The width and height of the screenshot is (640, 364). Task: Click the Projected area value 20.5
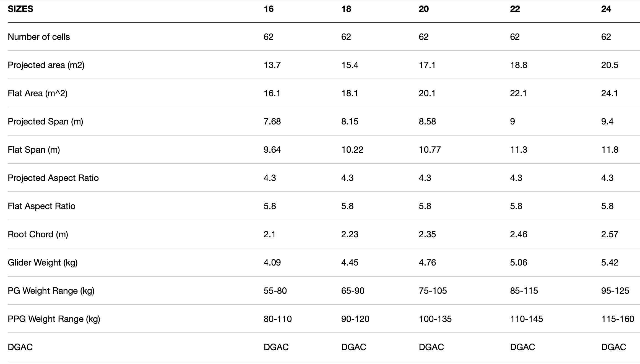(610, 65)
